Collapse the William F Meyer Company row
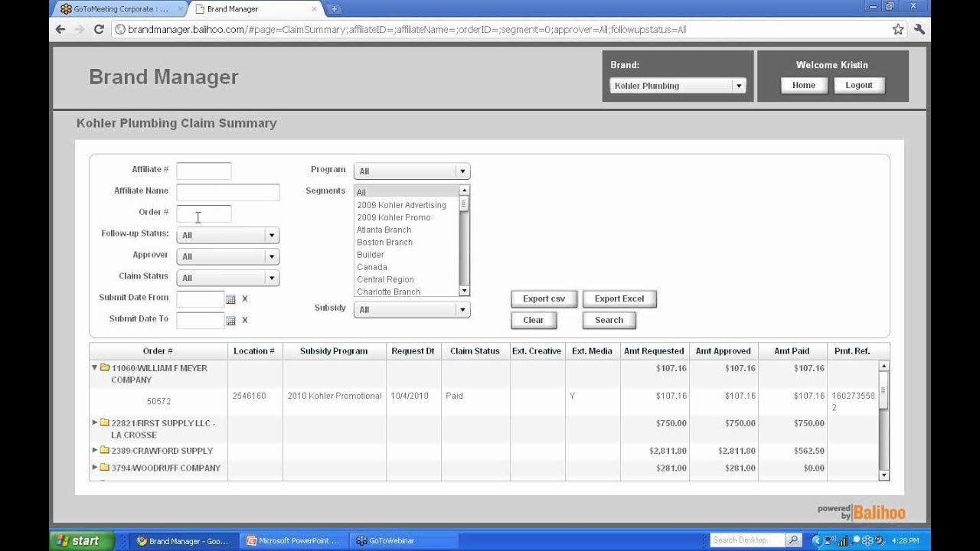 click(x=95, y=368)
